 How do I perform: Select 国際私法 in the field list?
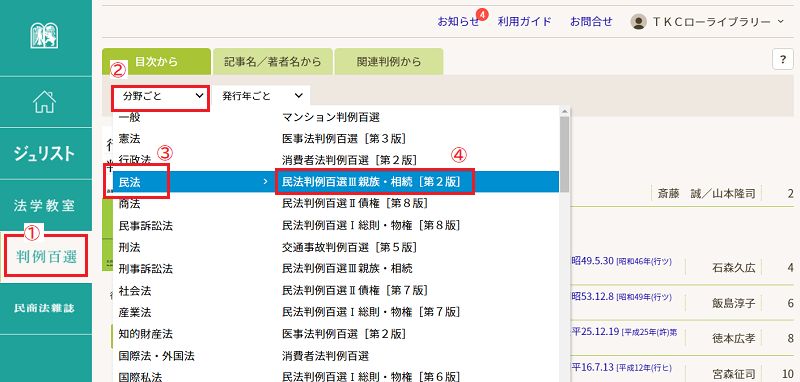click(140, 377)
